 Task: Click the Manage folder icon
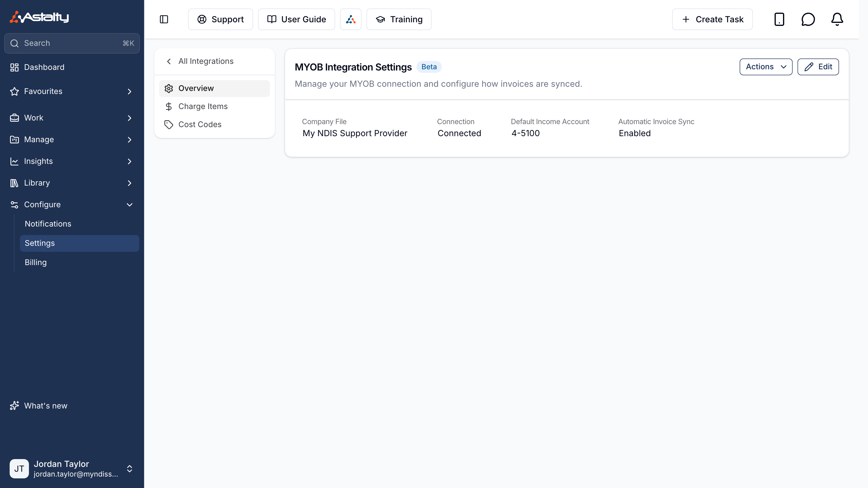coord(14,139)
